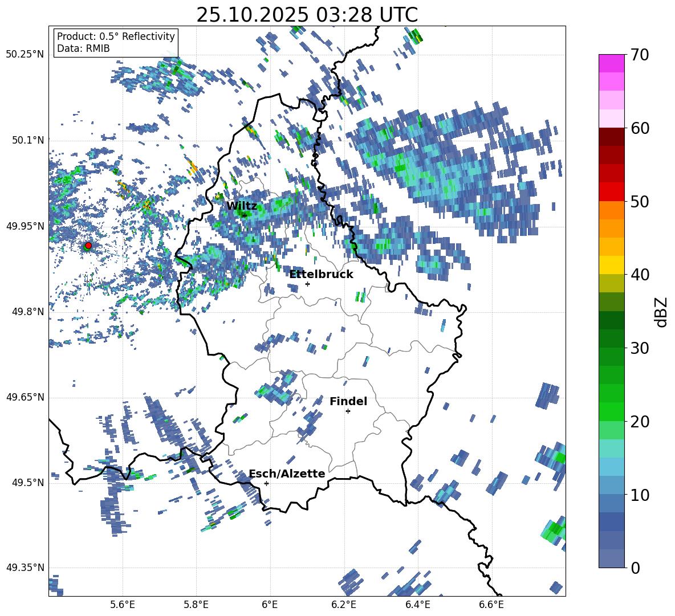The width and height of the screenshot is (675, 616).
Task: Click the 6.2°E longitude tick label
Action: pos(344,605)
